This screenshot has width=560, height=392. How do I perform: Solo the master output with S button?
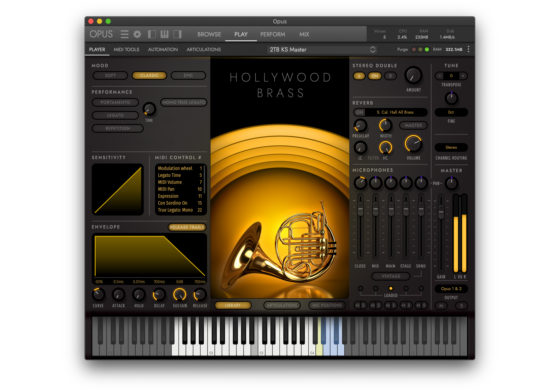coord(461,306)
